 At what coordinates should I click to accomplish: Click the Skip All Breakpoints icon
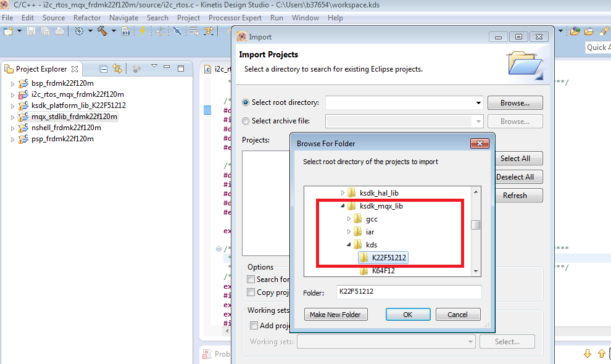pyautogui.click(x=177, y=31)
